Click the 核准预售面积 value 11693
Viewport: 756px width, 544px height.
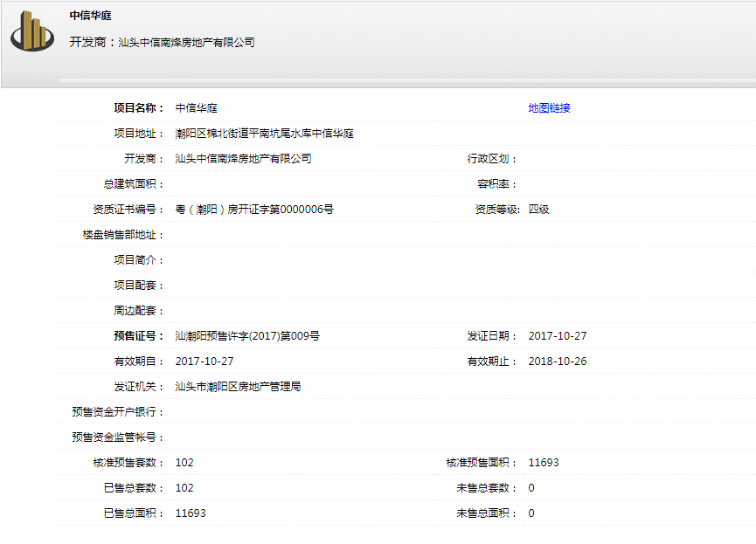click(x=544, y=463)
